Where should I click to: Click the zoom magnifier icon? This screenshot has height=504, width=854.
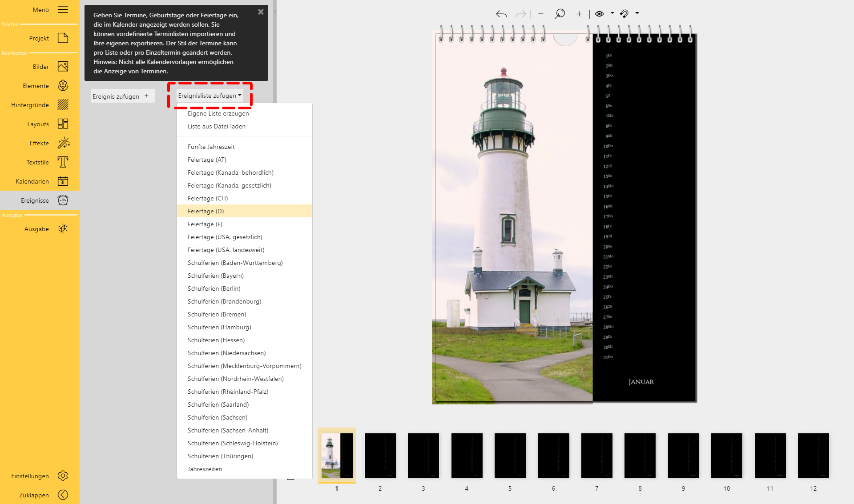560,14
